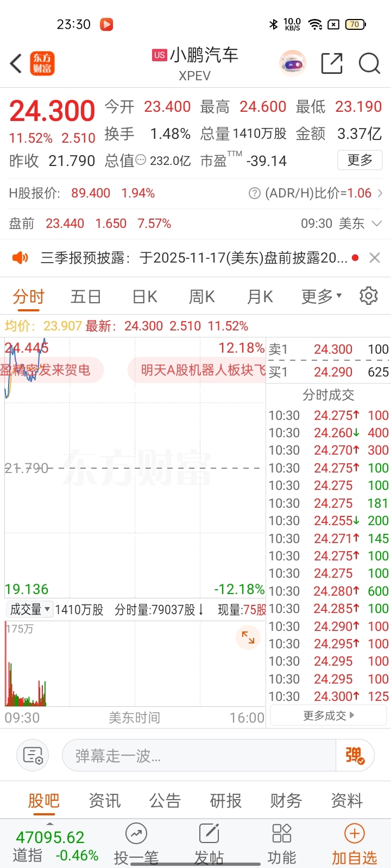Tap the 卖1 24.300 order row
The height and width of the screenshot is (868, 391).
329,349
